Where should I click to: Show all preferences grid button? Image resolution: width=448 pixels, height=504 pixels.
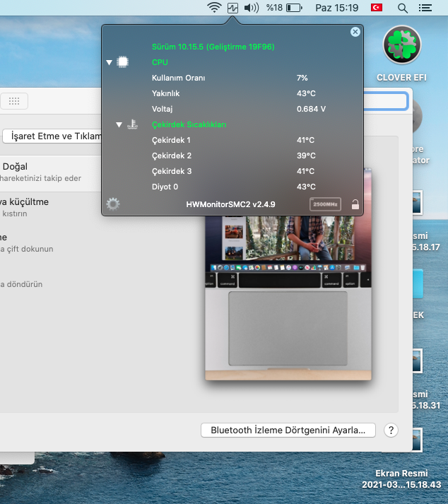click(14, 101)
